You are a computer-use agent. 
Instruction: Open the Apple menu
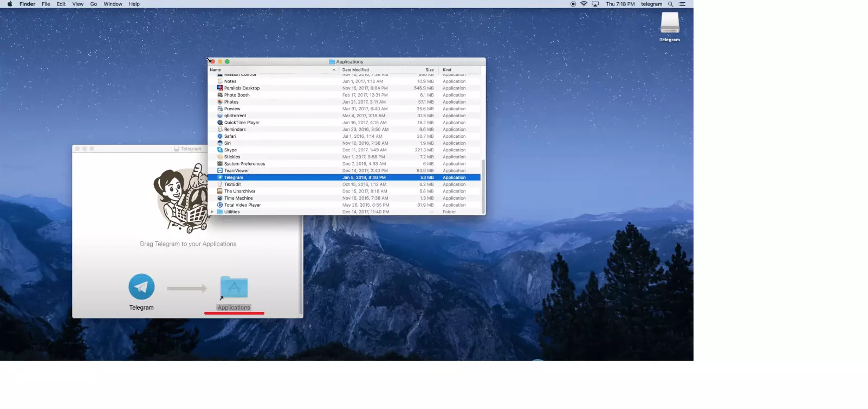point(10,4)
